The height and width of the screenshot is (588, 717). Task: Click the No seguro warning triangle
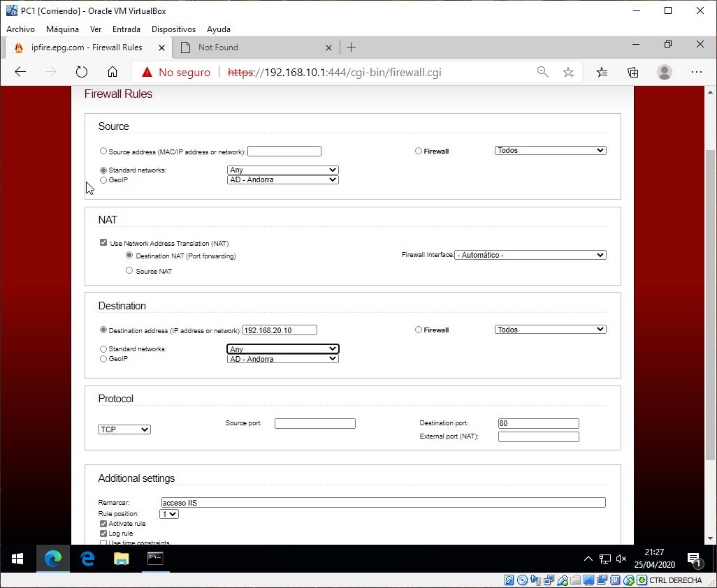click(x=147, y=72)
